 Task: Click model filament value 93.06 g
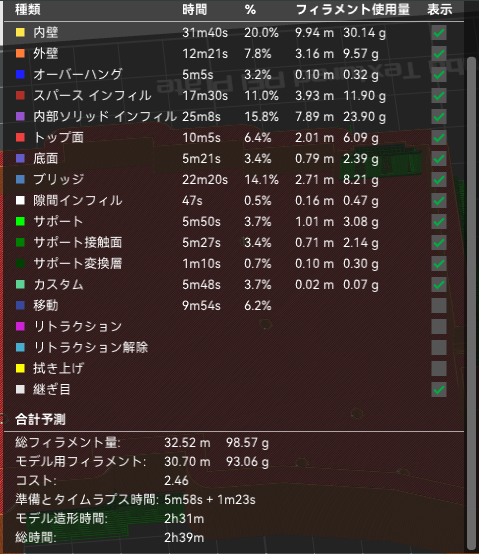(x=247, y=461)
